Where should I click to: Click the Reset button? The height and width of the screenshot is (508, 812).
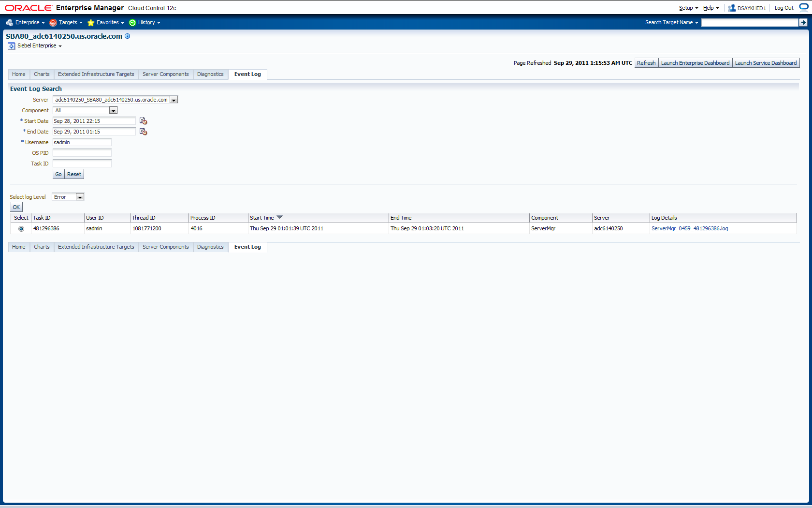[74, 174]
